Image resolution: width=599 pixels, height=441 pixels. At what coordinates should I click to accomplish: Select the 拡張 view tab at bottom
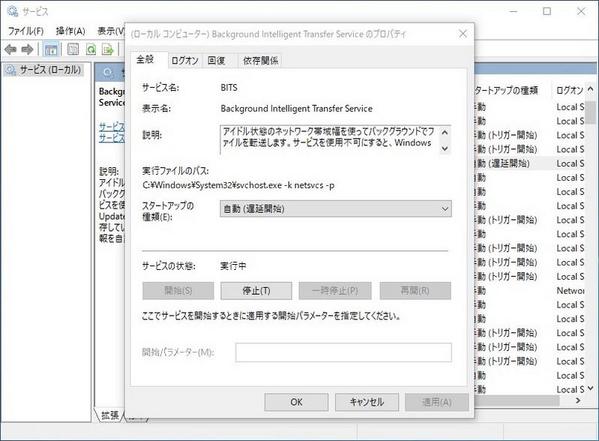pos(110,415)
